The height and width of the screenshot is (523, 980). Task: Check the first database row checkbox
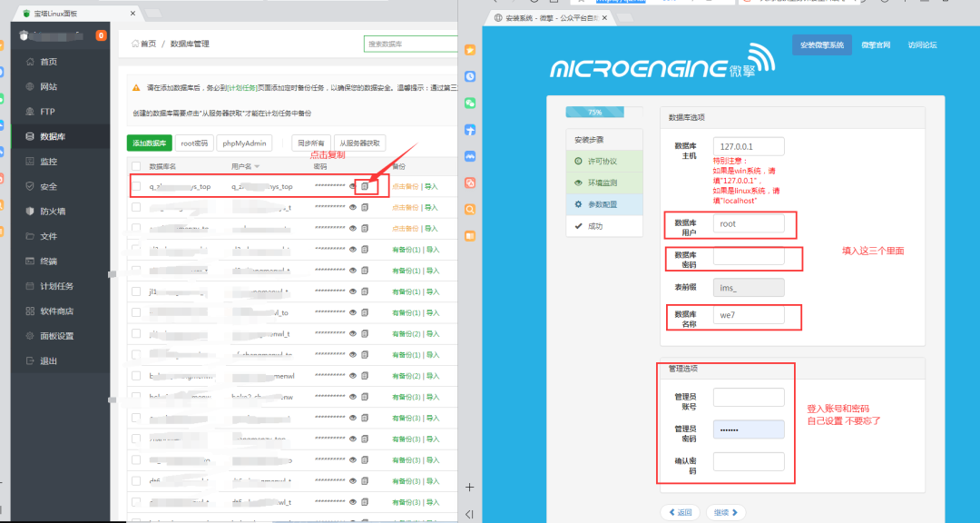click(x=136, y=185)
